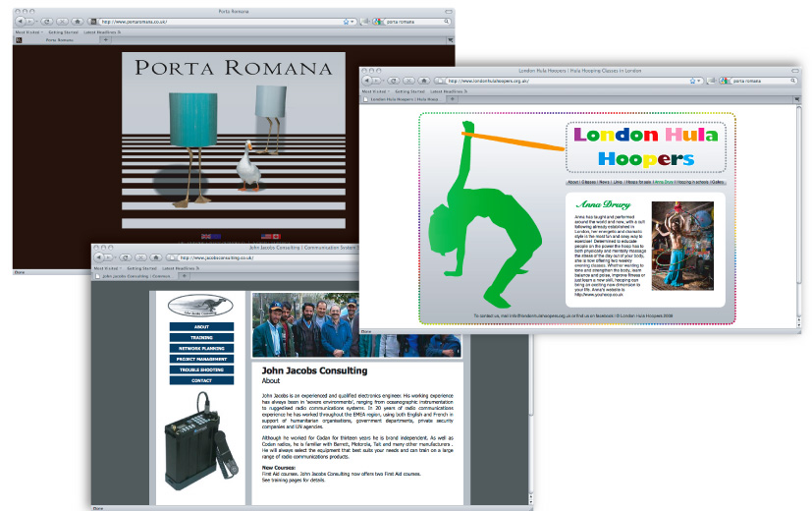This screenshot has width=812, height=511.
Task: Click Forward arrow in London Hula Hoopers window
Action: [377, 81]
